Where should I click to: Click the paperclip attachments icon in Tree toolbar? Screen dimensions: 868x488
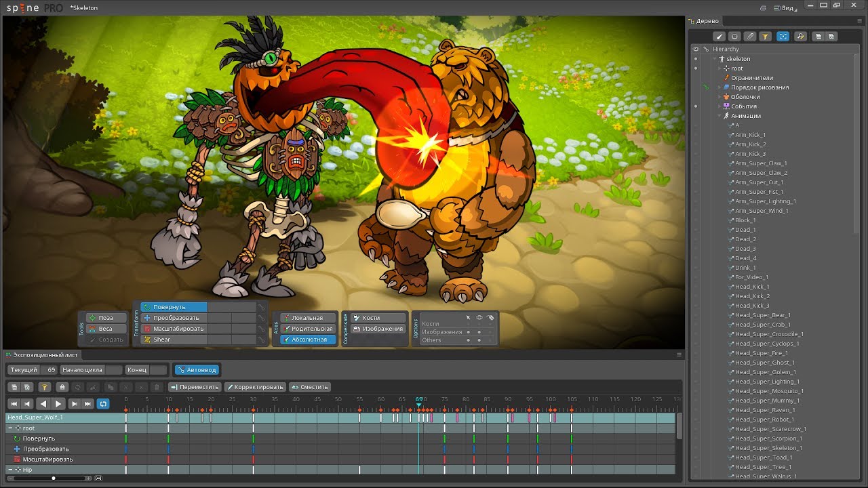(750, 37)
